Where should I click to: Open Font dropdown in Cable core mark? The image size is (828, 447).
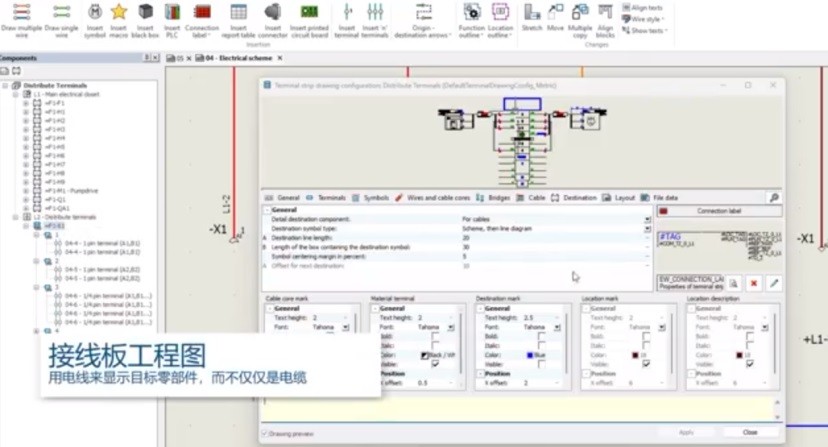(x=345, y=328)
